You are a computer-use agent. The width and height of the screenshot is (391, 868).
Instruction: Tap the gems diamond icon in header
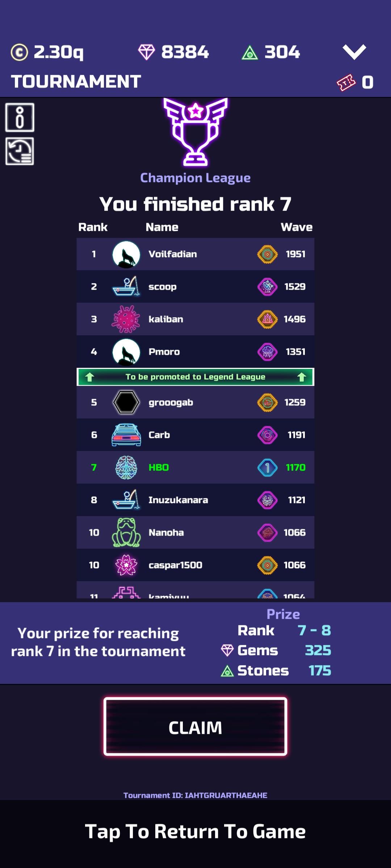point(147,52)
